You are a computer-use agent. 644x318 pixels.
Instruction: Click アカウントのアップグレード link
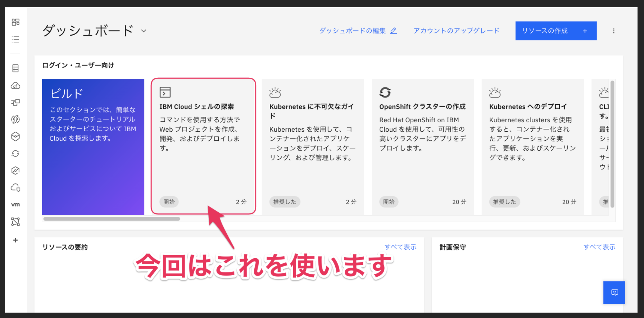tap(456, 31)
